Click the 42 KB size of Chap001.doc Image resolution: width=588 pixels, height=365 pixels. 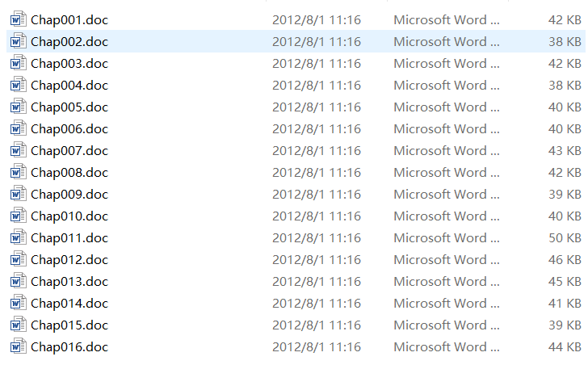click(x=565, y=20)
